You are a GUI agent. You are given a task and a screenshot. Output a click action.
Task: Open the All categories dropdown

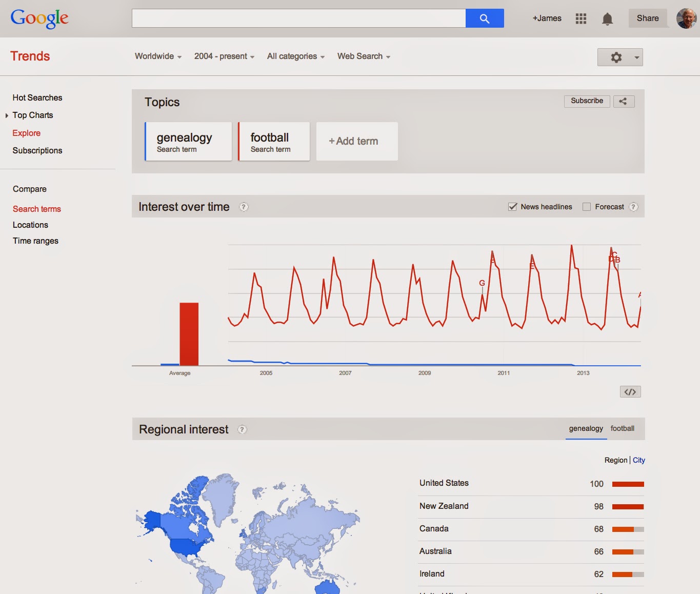pyautogui.click(x=296, y=56)
